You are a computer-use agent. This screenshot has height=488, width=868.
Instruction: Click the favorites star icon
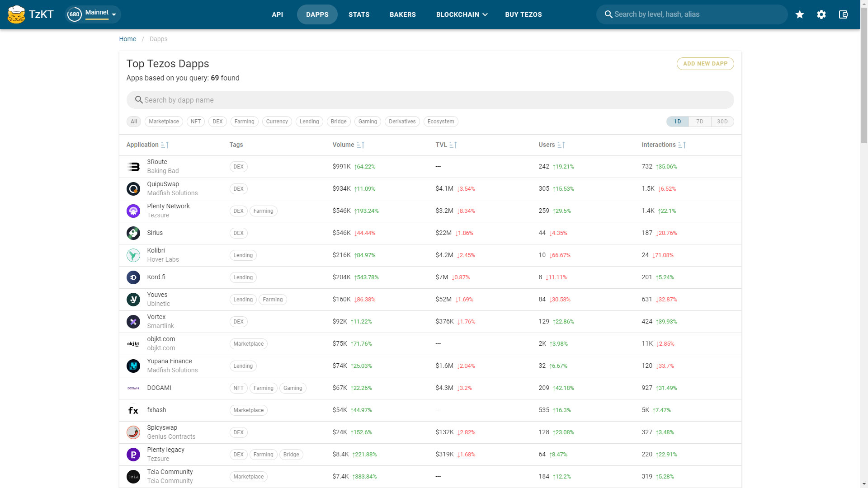[800, 14]
